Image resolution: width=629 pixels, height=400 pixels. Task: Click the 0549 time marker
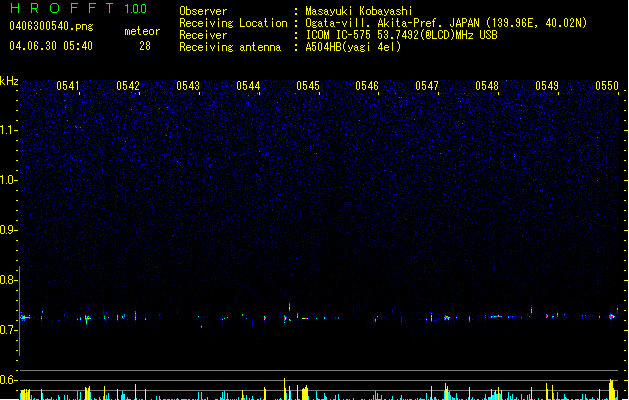click(x=547, y=86)
